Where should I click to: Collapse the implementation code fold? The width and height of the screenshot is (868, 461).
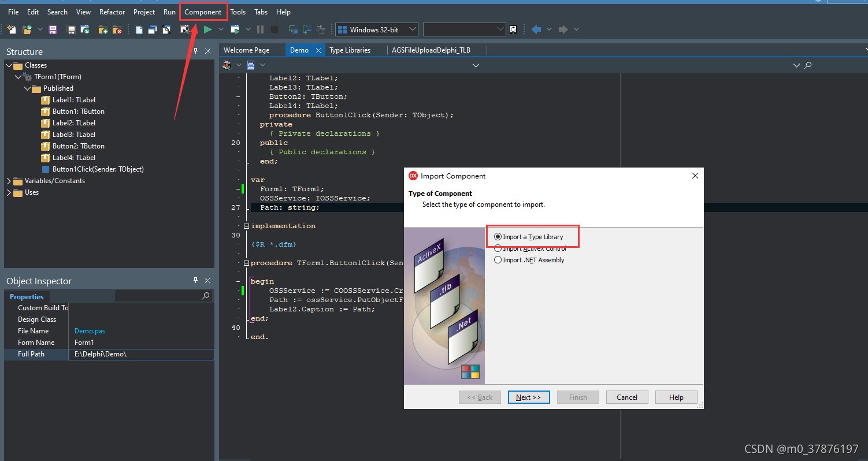[x=247, y=226]
